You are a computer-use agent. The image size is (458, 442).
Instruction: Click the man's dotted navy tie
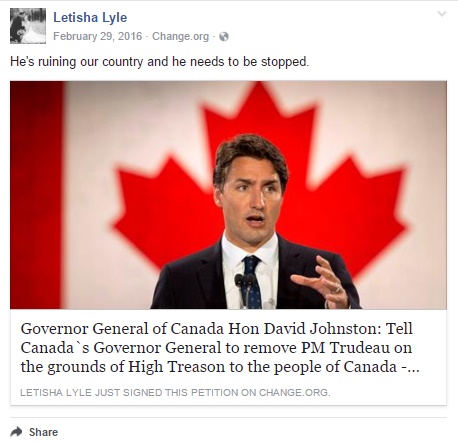tap(252, 282)
